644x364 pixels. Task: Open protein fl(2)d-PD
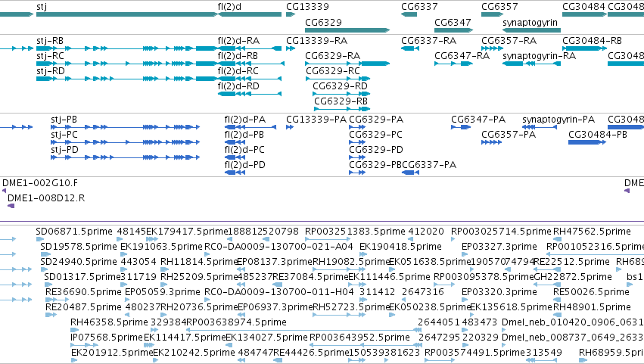point(244,166)
